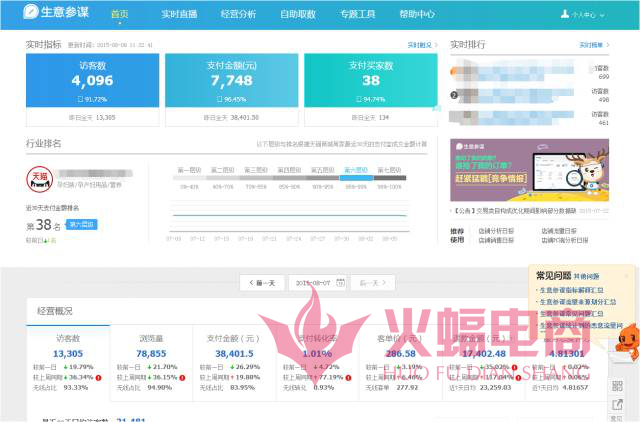Click the 天猫 shop logo
Image resolution: width=640 pixels, height=422 pixels.
[40, 179]
